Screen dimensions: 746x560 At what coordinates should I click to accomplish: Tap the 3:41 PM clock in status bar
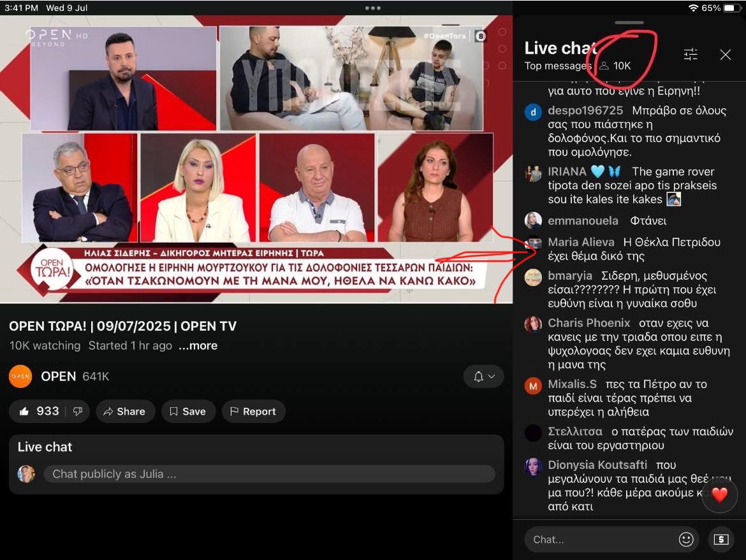(22, 8)
